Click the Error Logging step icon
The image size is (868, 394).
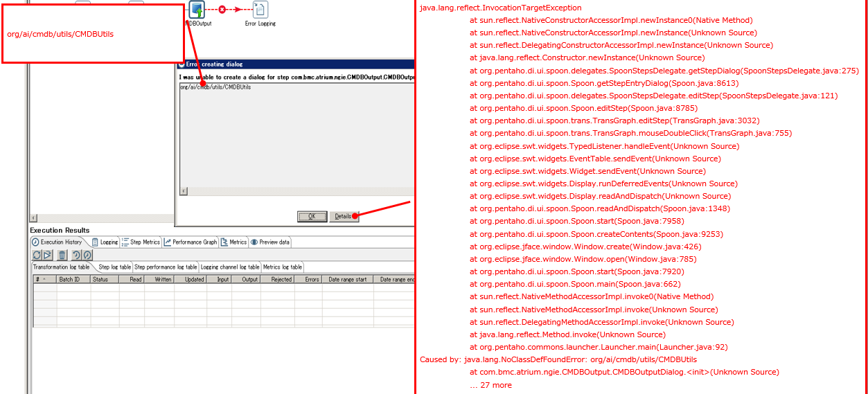[260, 10]
